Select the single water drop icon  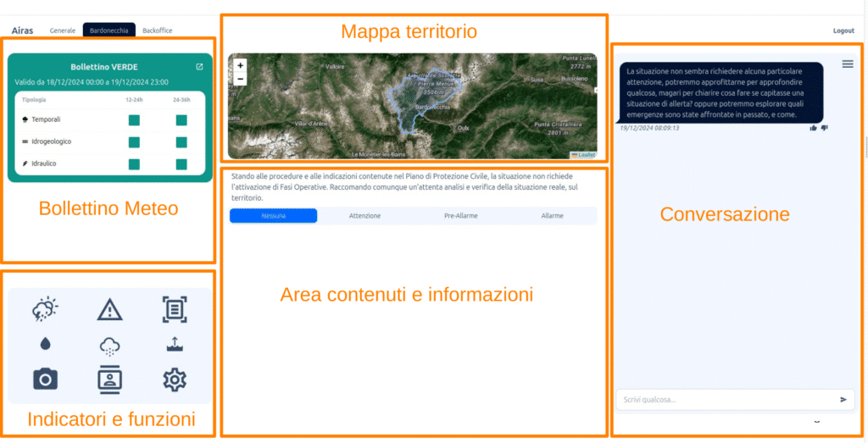point(44,344)
